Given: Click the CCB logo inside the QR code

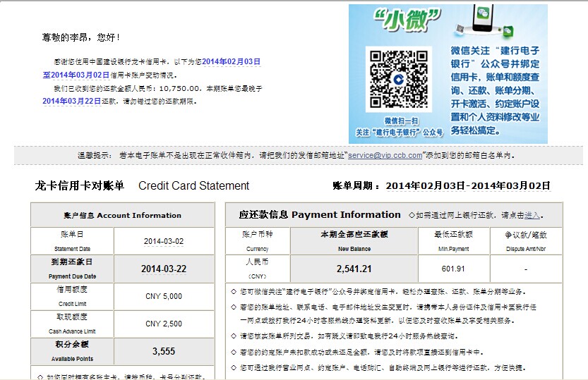Looking at the screenshot, I should coord(399,79).
